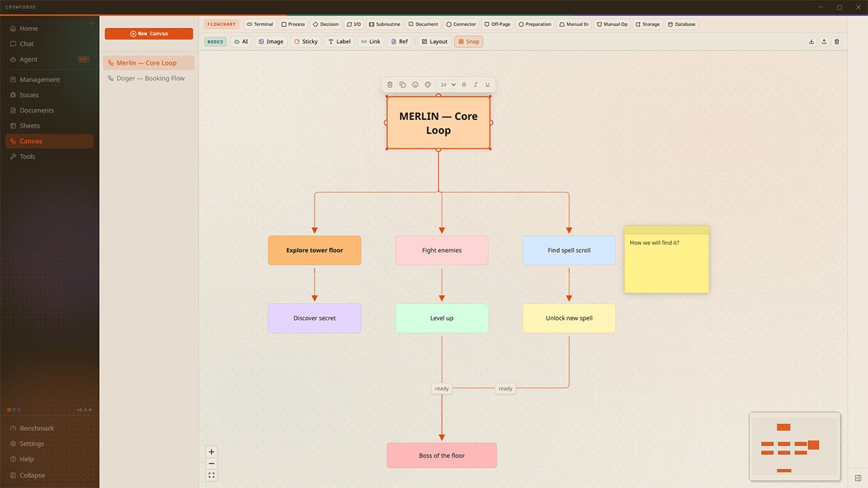The height and width of the screenshot is (488, 868).
Task: Select the Find spell scroll node
Action: [569, 250]
